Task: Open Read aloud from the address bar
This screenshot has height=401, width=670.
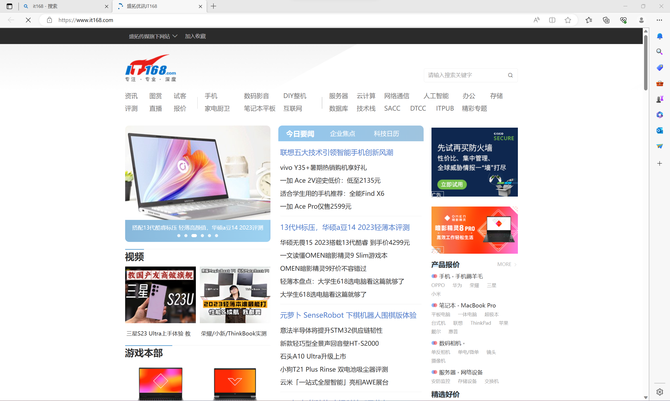Action: pos(536,20)
